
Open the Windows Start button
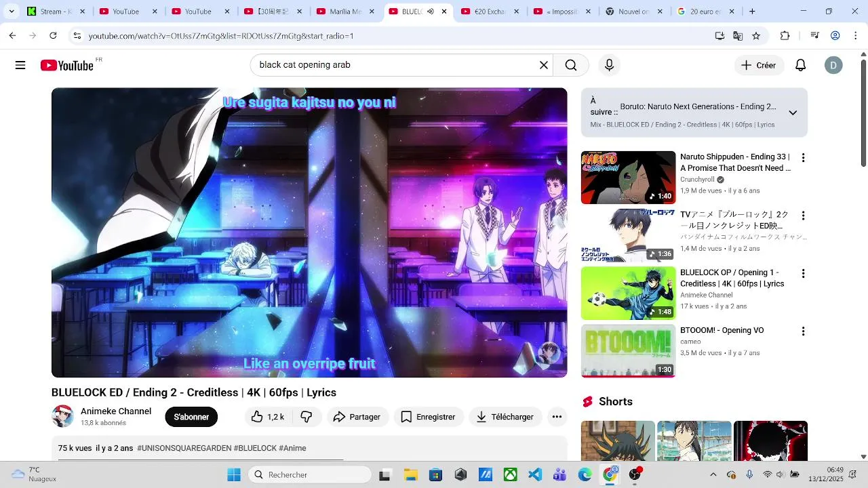[234, 474]
